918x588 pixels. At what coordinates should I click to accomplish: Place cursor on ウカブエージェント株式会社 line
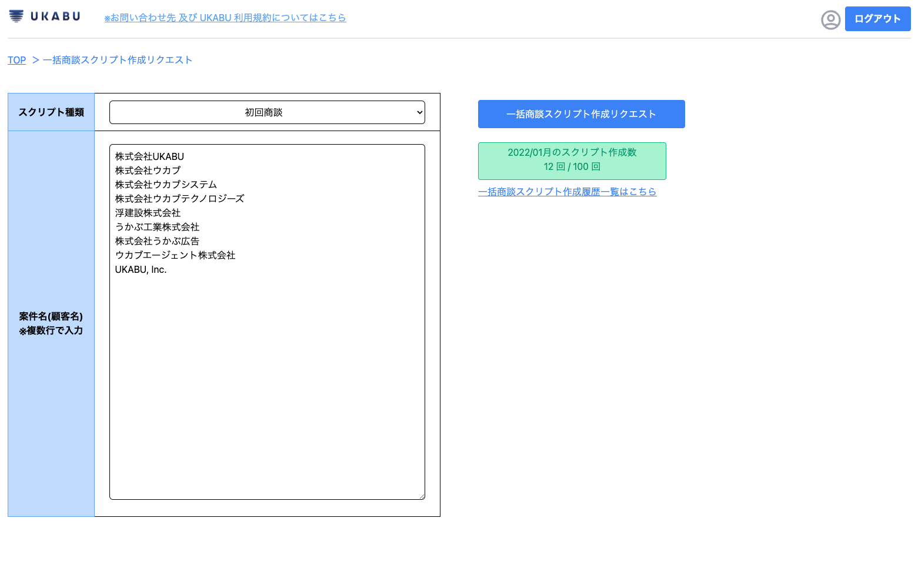pyautogui.click(x=175, y=255)
